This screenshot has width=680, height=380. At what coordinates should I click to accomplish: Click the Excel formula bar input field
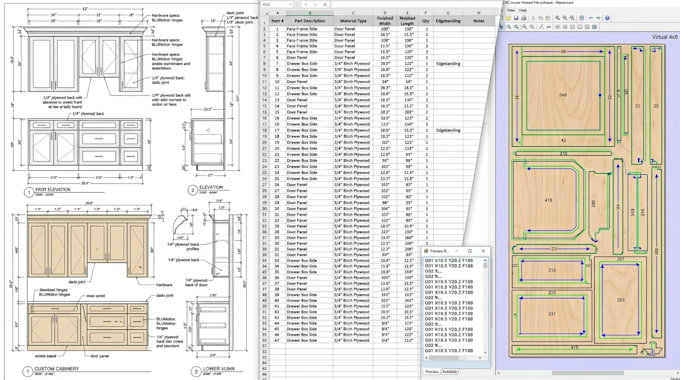point(415,4)
